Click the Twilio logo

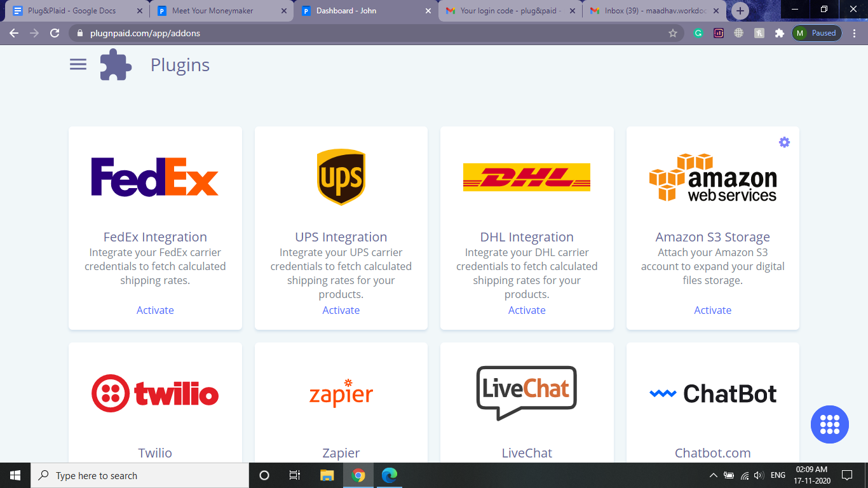155,393
